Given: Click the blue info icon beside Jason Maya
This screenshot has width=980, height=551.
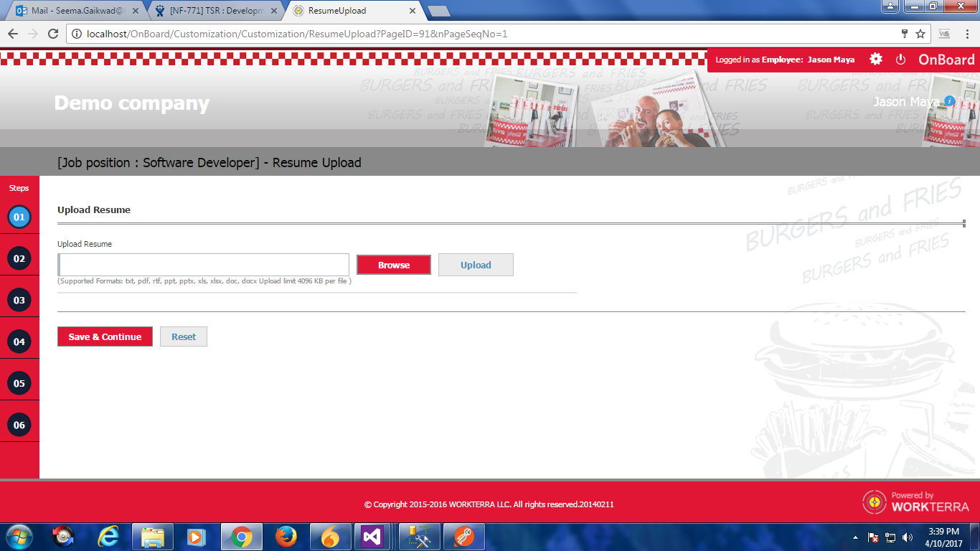Looking at the screenshot, I should 949,101.
